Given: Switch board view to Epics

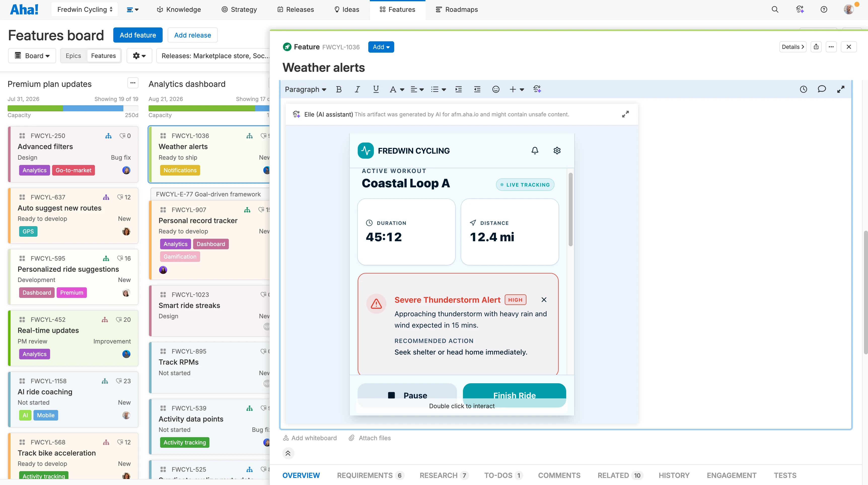Looking at the screenshot, I should point(73,56).
